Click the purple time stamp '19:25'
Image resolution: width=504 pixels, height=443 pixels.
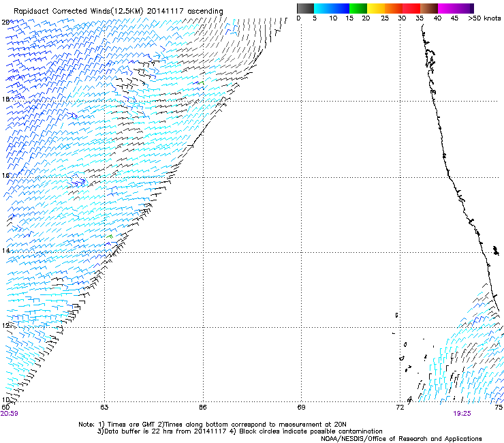[462, 414]
